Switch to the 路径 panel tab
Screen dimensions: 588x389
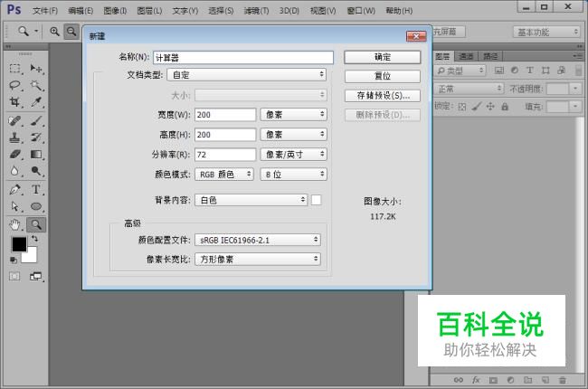click(490, 56)
